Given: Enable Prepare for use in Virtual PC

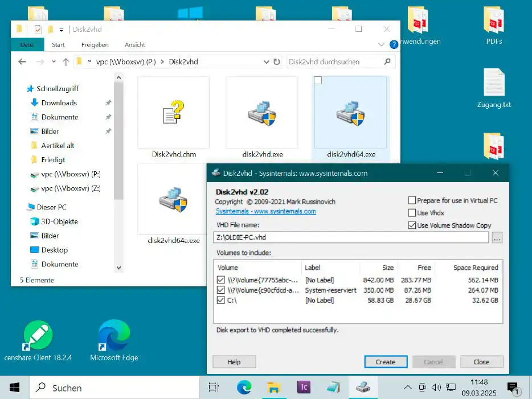Looking at the screenshot, I should point(412,200).
